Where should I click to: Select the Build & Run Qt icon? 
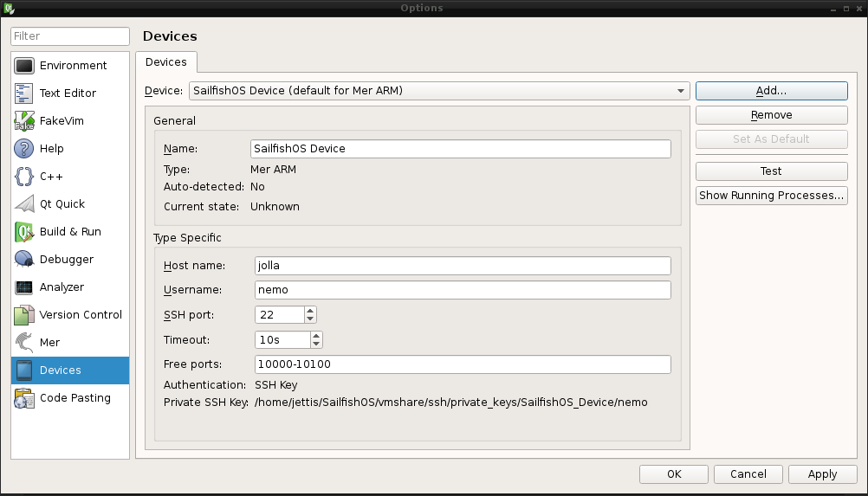[x=24, y=232]
